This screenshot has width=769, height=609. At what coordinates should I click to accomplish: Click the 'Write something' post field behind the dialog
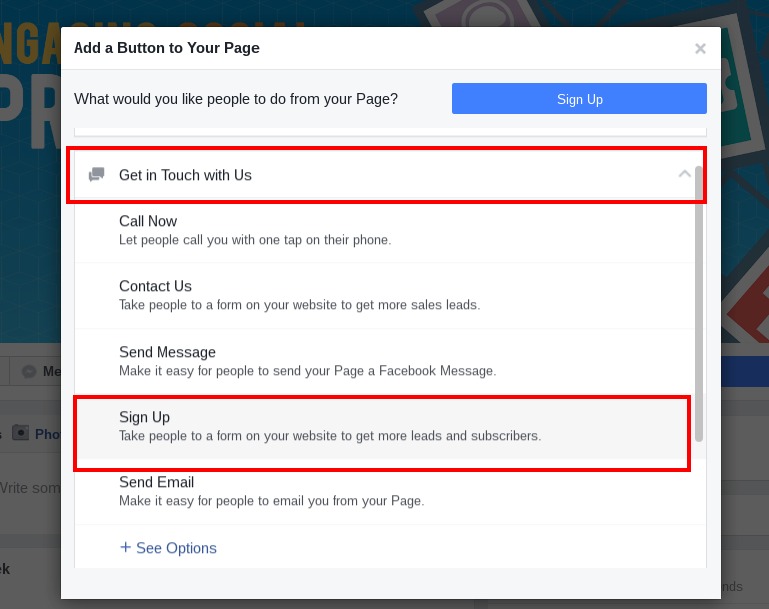point(30,488)
